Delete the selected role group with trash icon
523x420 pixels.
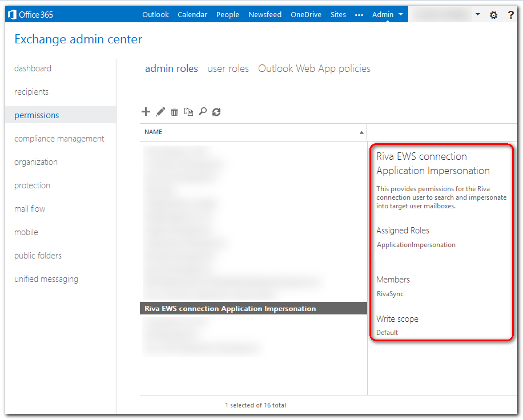click(175, 112)
